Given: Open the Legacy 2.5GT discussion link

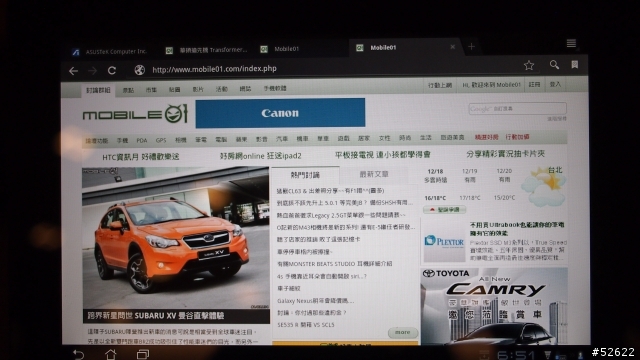Looking at the screenshot, I should (341, 215).
